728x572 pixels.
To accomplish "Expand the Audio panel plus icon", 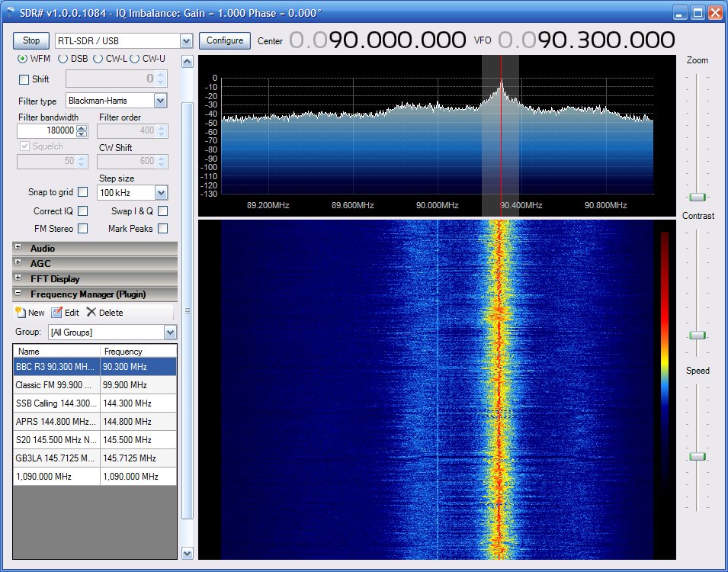I will coord(18,248).
